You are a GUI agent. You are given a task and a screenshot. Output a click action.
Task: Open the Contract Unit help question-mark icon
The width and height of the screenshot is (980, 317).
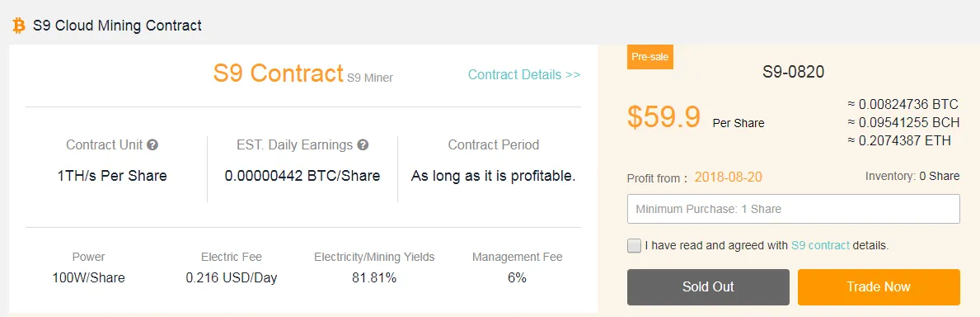(152, 144)
